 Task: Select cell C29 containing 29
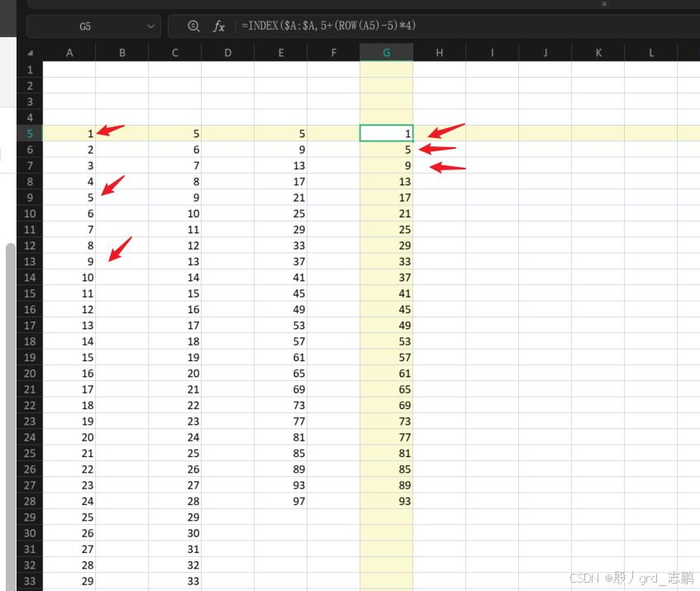(175, 517)
